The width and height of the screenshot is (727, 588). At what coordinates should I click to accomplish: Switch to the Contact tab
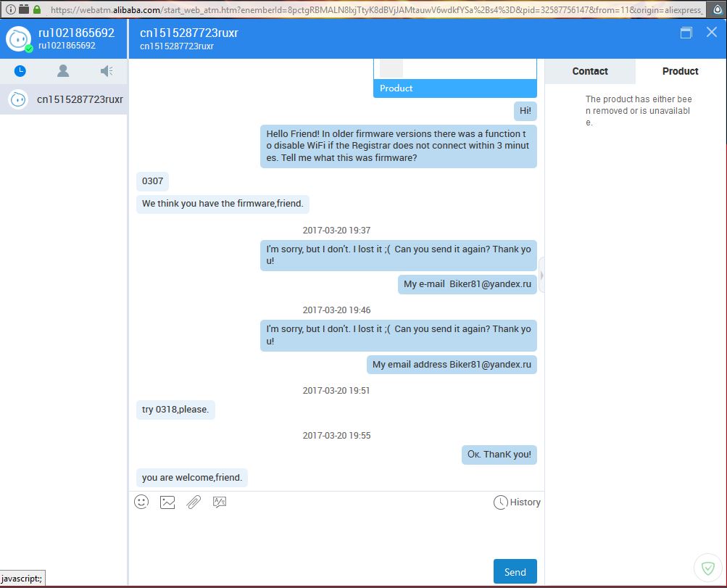[x=590, y=71]
